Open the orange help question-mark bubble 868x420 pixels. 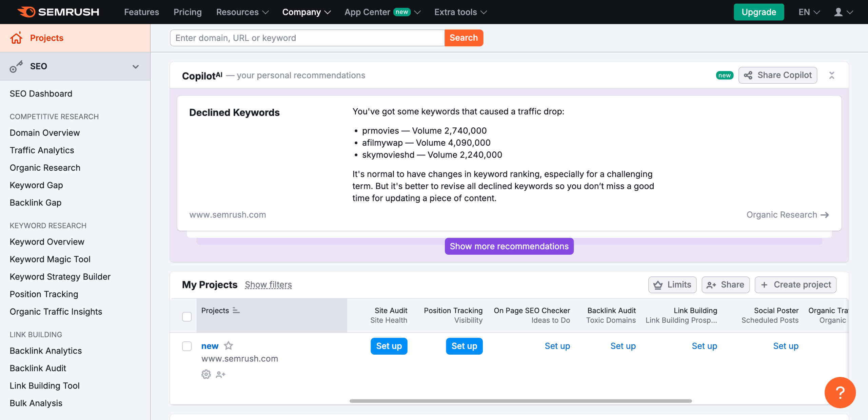(x=840, y=392)
